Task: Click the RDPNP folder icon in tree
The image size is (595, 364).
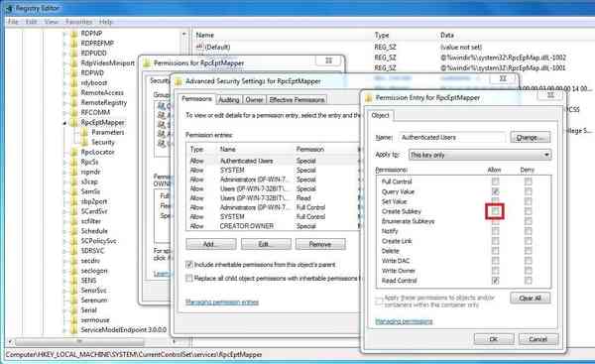Action: (74, 34)
